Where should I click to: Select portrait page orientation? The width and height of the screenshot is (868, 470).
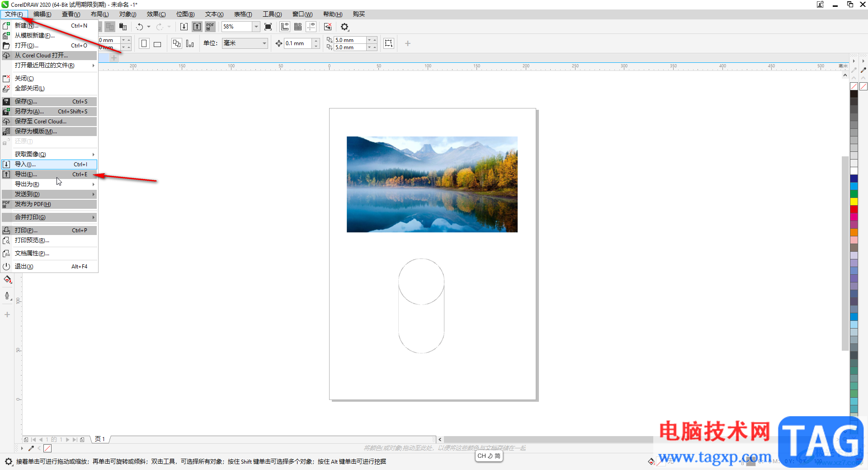click(144, 43)
